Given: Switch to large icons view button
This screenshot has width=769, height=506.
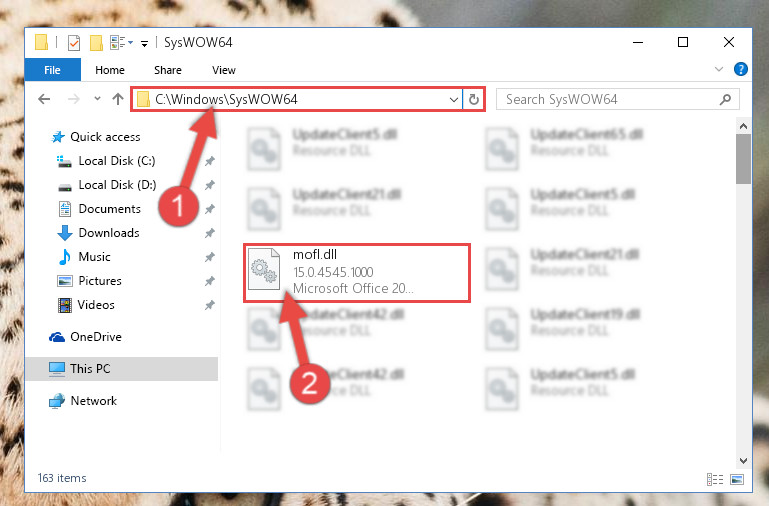Looking at the screenshot, I should click(737, 479).
